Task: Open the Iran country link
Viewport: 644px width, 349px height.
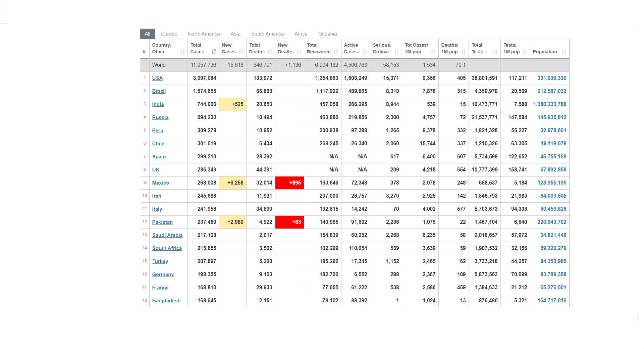Action: click(x=157, y=196)
